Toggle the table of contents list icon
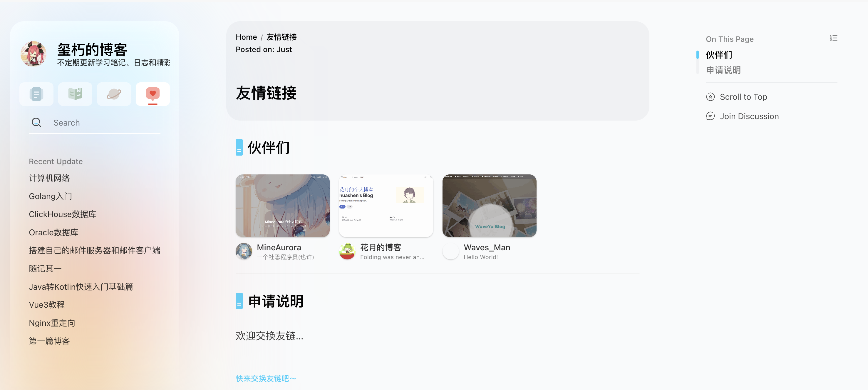This screenshot has height=390, width=868. point(833,38)
